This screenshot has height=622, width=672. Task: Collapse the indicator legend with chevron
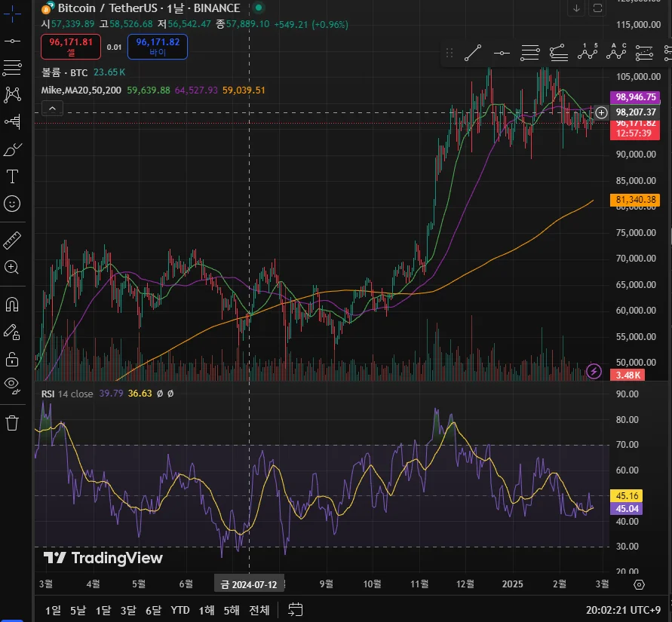click(x=52, y=109)
